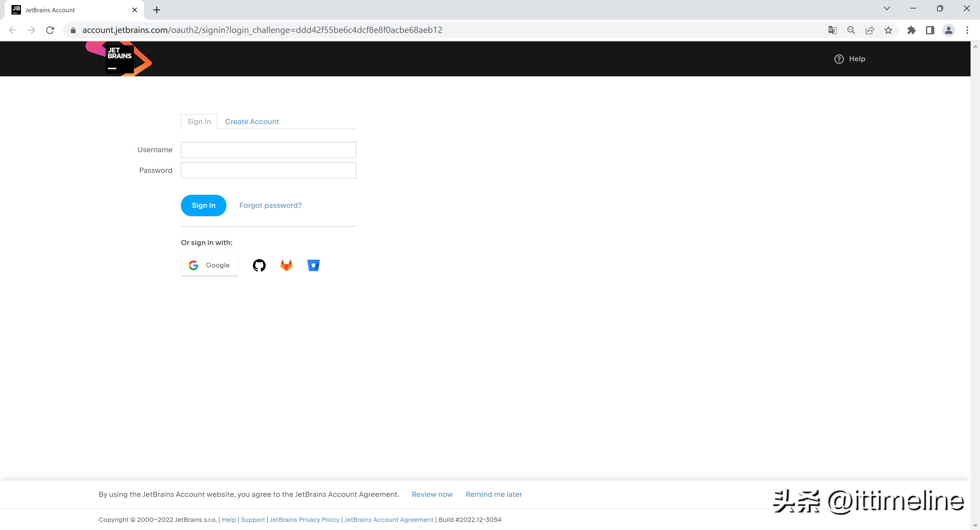Screen dimensions: 980x530
Task: Click the blue Sign In button
Action: (x=204, y=206)
